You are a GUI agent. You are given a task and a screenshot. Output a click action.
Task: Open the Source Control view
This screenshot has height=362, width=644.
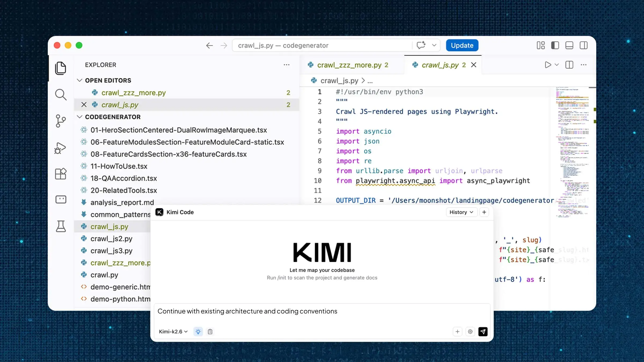pos(61,121)
